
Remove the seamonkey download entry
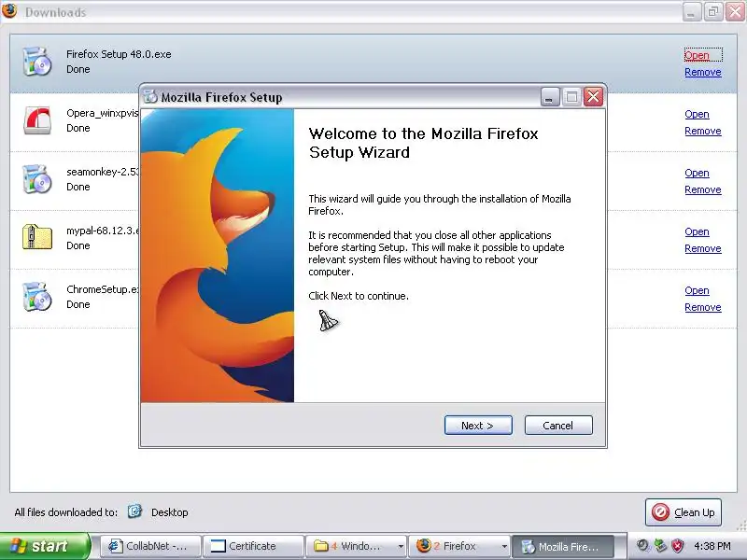[x=703, y=189]
